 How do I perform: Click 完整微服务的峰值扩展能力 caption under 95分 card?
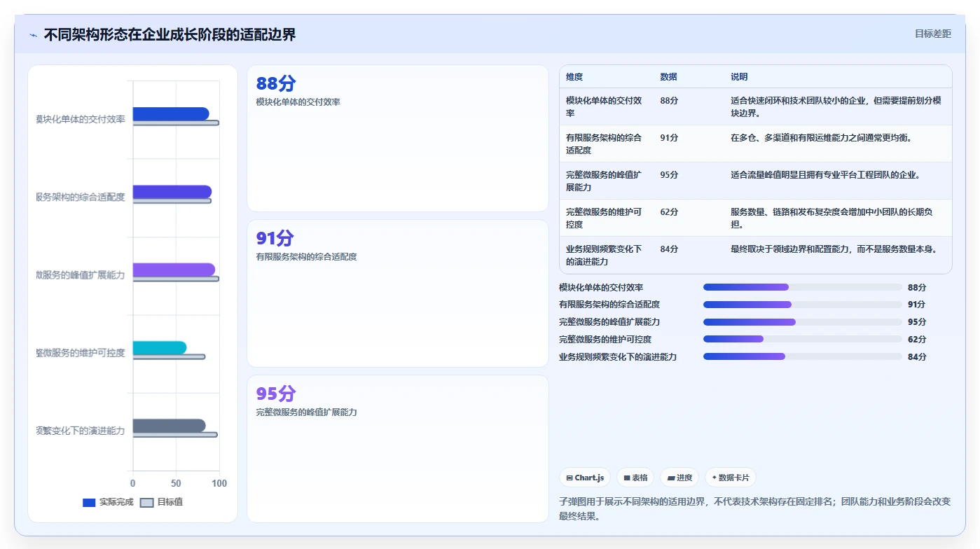pos(307,412)
